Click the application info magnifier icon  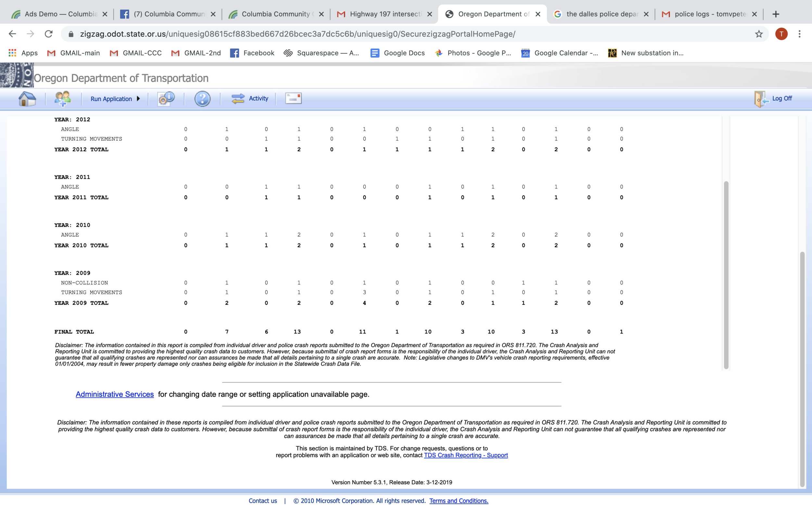coord(166,98)
